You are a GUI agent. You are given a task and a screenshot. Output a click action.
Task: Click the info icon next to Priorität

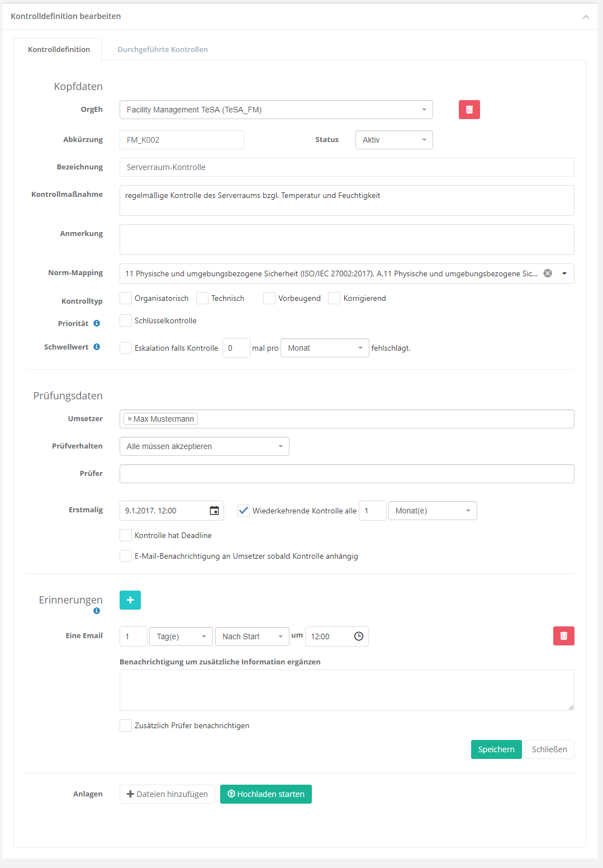[97, 323]
